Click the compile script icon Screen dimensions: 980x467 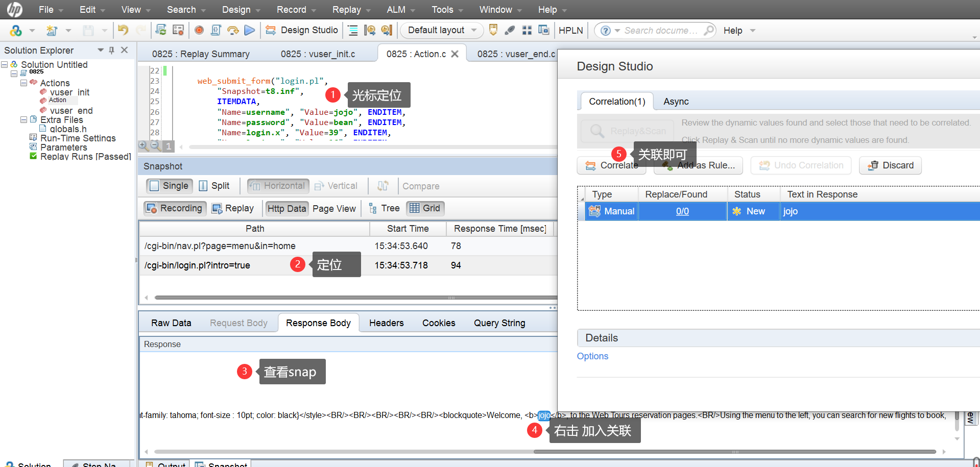[216, 30]
